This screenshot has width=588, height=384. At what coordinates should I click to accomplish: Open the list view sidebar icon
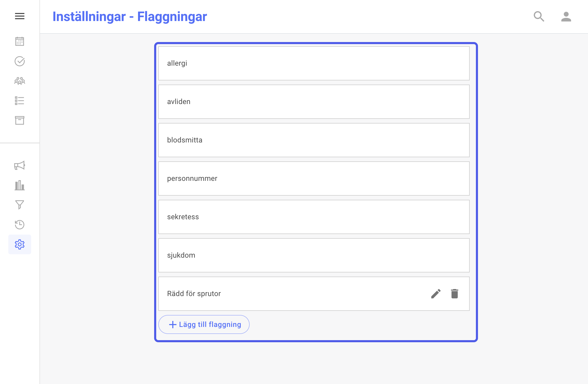pyautogui.click(x=20, y=101)
